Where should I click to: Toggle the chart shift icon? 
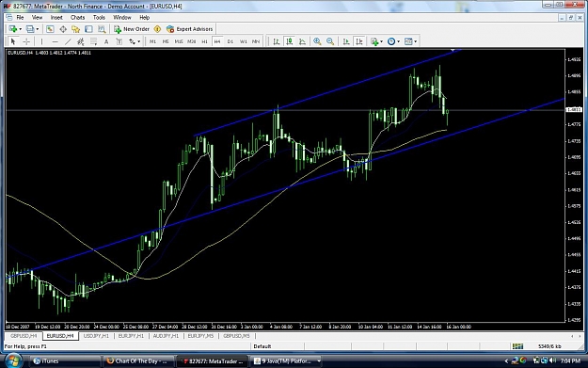(x=358, y=41)
